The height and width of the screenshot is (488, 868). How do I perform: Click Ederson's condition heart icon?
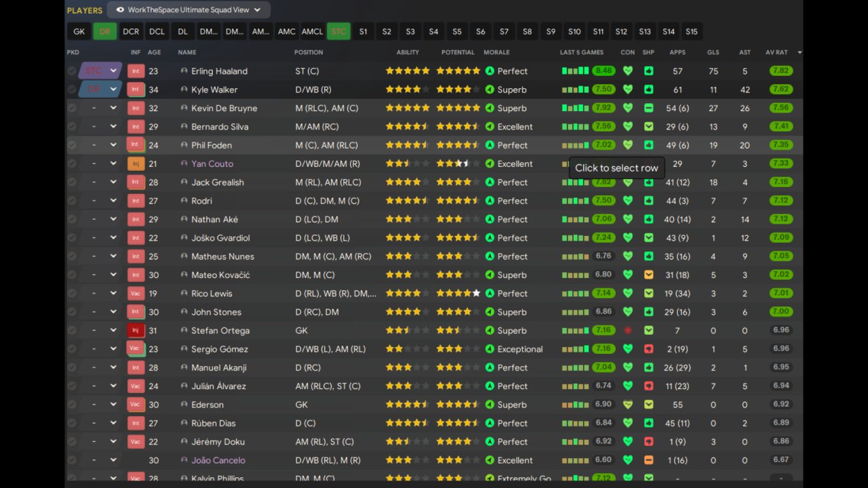click(x=628, y=405)
